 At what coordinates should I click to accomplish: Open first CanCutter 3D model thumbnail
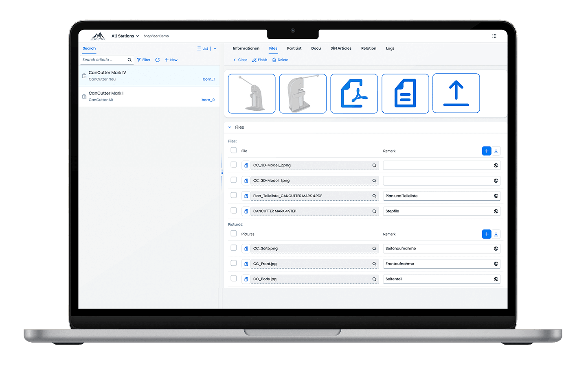click(252, 93)
